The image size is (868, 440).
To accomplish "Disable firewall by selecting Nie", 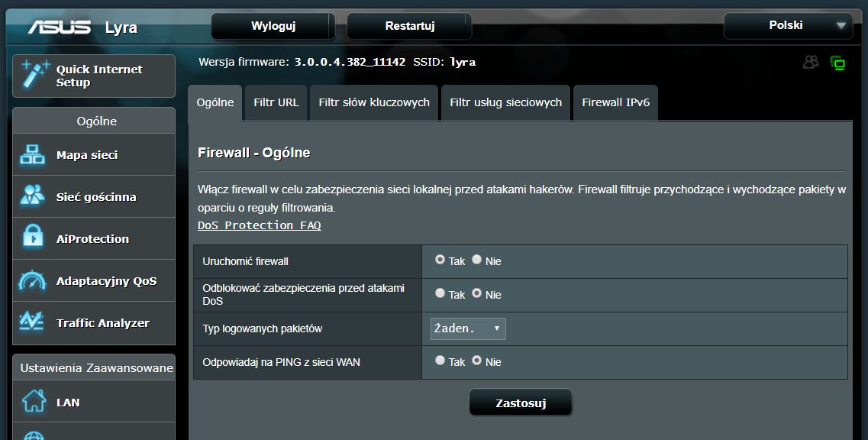I will tap(476, 260).
